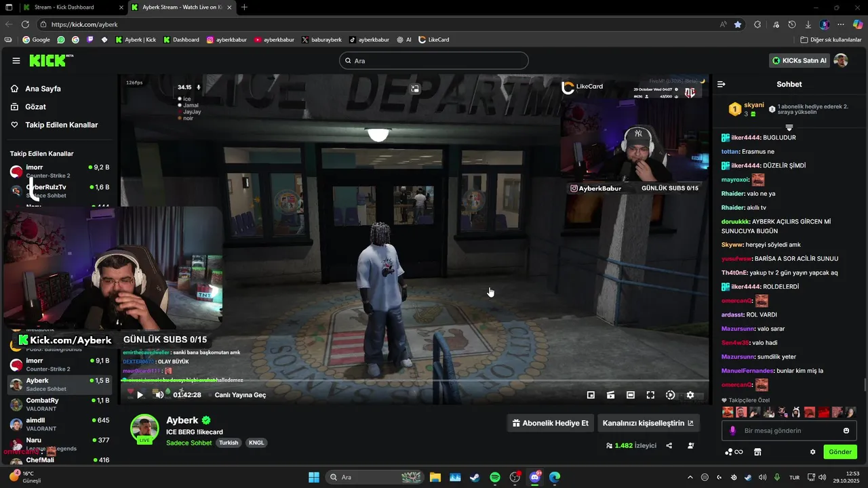The image size is (868, 488).
Task: Open CyberRulzTv channel in sidebar
Action: (59, 190)
